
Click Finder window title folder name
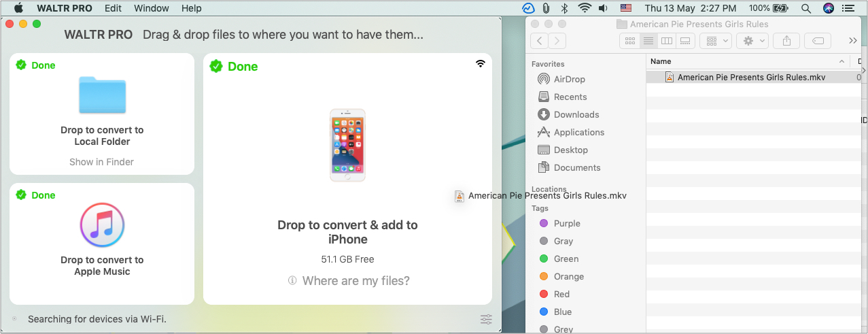692,24
